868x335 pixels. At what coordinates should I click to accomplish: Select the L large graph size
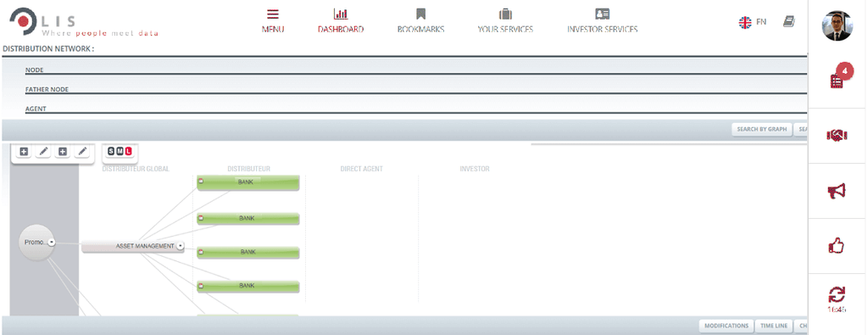click(129, 151)
